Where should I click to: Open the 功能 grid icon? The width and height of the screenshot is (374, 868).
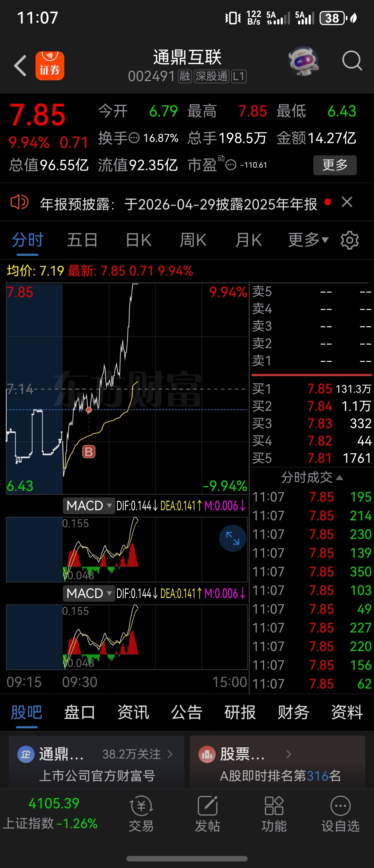(274, 806)
